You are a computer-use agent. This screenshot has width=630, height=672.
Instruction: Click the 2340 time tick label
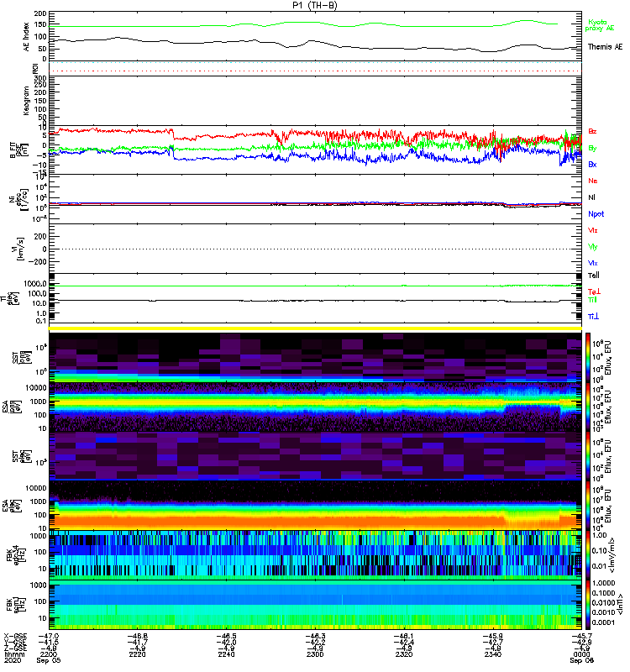coord(492,654)
